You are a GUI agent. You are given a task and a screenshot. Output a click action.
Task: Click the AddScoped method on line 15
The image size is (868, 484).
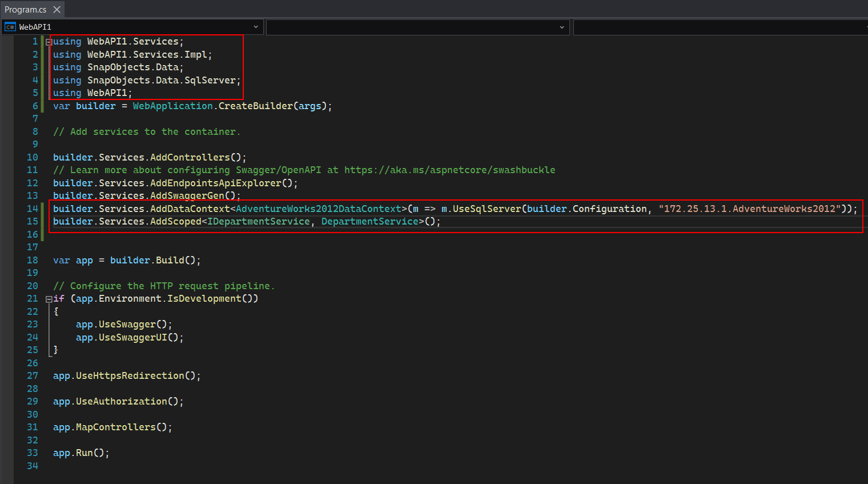pos(175,221)
